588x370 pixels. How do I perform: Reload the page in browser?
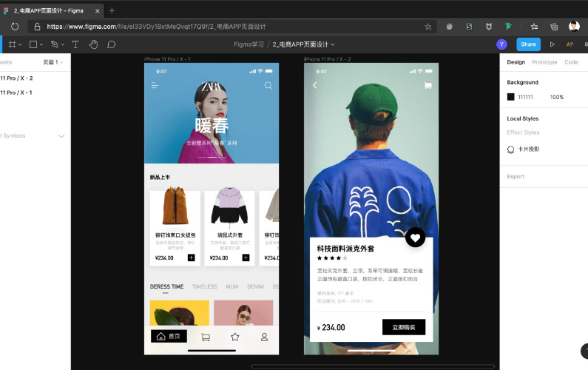pos(15,27)
